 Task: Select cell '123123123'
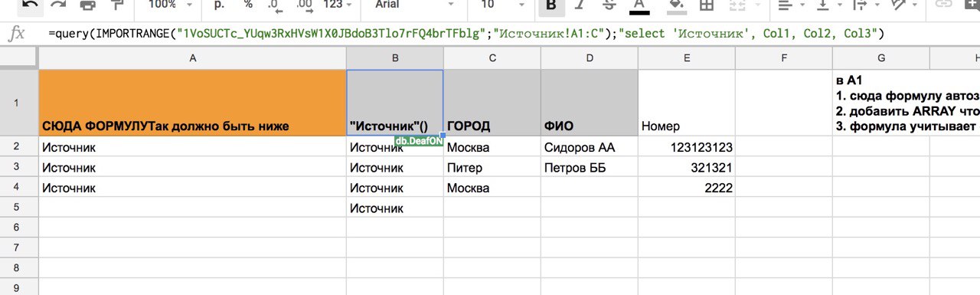687,147
